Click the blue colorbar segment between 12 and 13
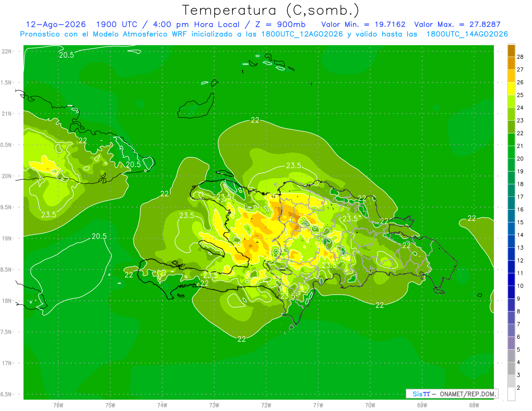This screenshot has width=532, height=411. 511,254
